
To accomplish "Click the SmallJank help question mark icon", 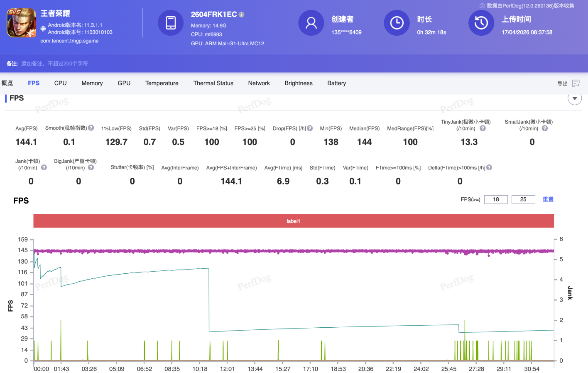I will [x=545, y=128].
